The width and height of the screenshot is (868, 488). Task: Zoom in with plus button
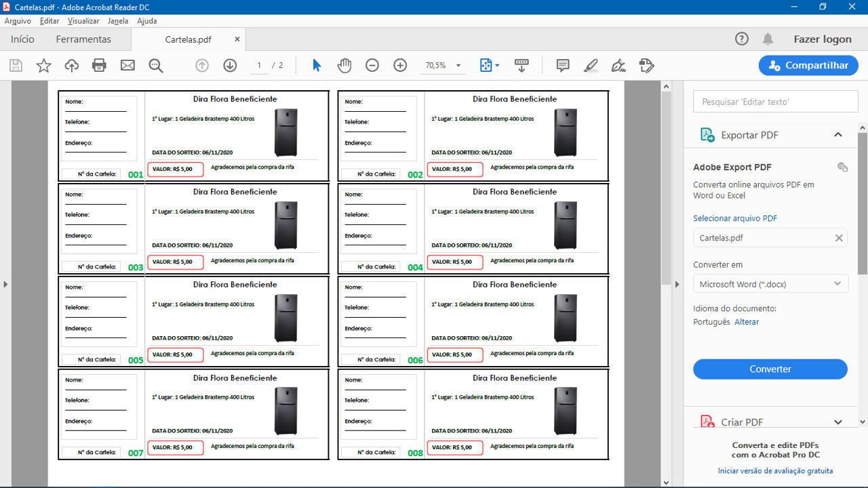pyautogui.click(x=400, y=65)
